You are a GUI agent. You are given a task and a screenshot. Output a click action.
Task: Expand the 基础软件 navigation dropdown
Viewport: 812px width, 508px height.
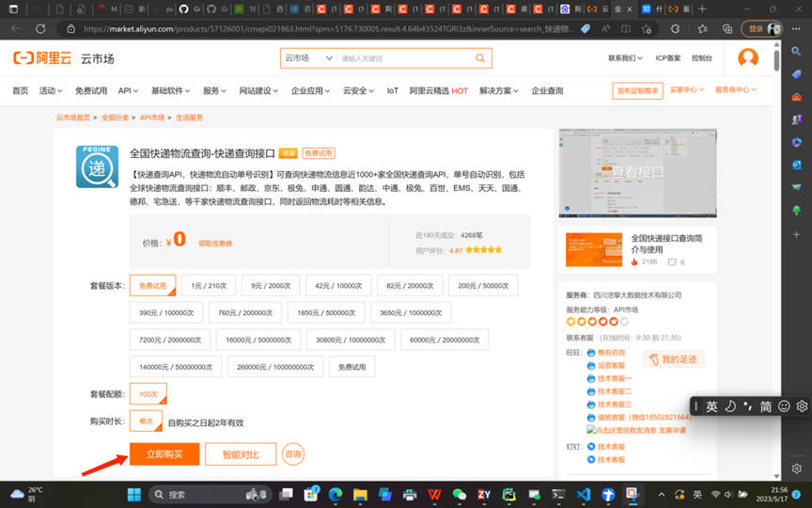click(x=170, y=90)
